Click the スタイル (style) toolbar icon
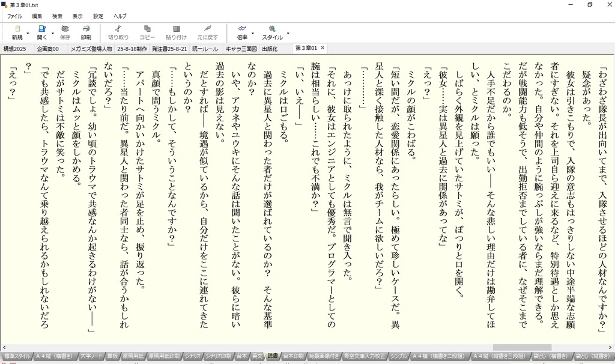 (272, 29)
